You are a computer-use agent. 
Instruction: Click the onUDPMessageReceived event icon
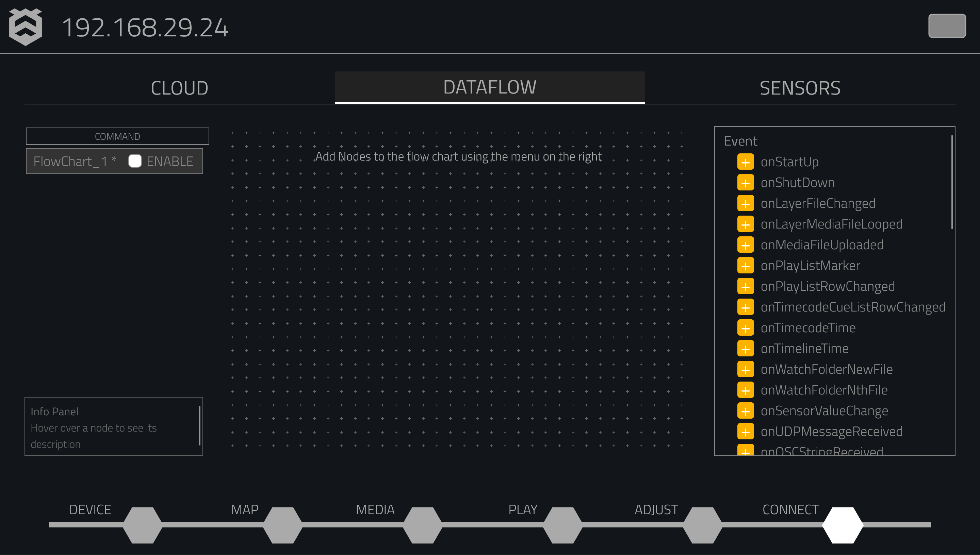[747, 431]
